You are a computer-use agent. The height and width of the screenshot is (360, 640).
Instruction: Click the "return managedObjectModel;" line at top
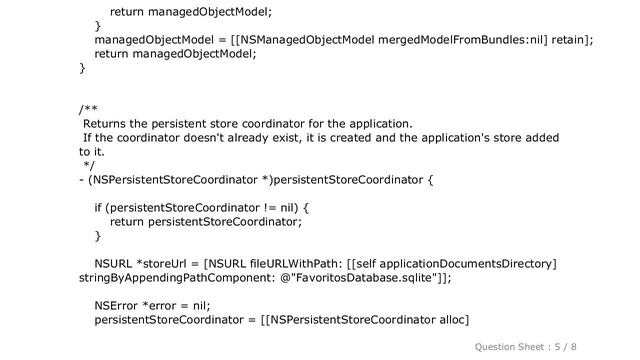pyautogui.click(x=191, y=12)
